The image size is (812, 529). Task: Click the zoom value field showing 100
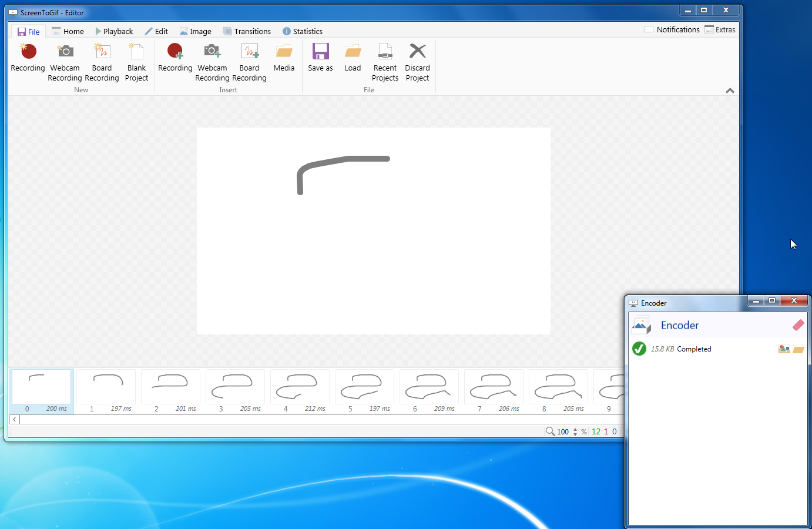click(x=563, y=431)
